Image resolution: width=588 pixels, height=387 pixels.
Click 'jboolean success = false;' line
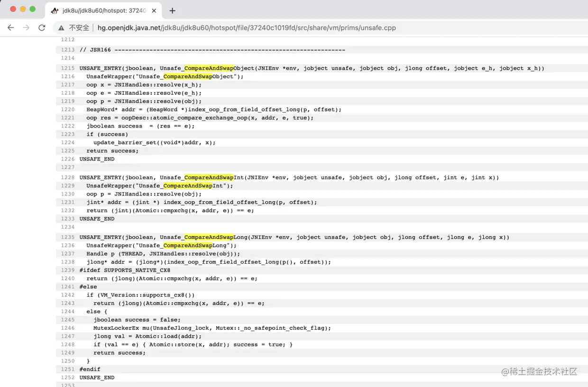(137, 320)
